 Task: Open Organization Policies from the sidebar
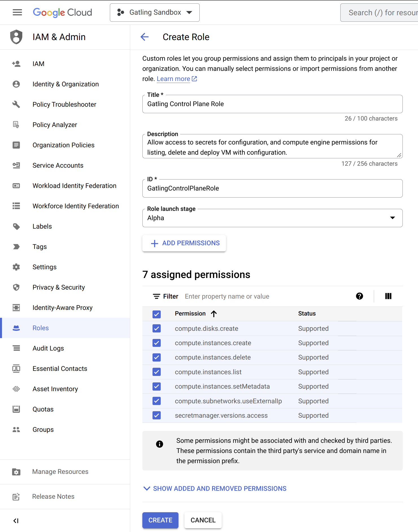pyautogui.click(x=63, y=145)
